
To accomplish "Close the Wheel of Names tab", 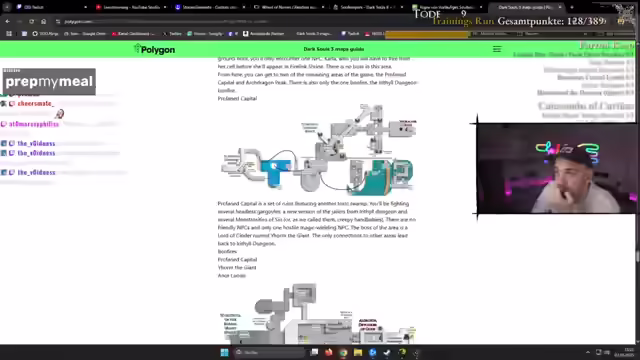I will (323, 7).
